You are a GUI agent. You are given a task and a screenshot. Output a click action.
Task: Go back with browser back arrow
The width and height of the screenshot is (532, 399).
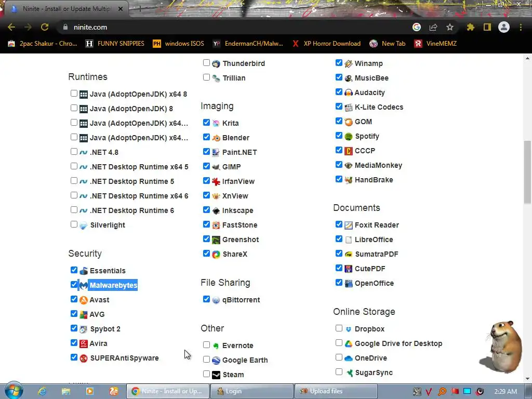coord(11,27)
